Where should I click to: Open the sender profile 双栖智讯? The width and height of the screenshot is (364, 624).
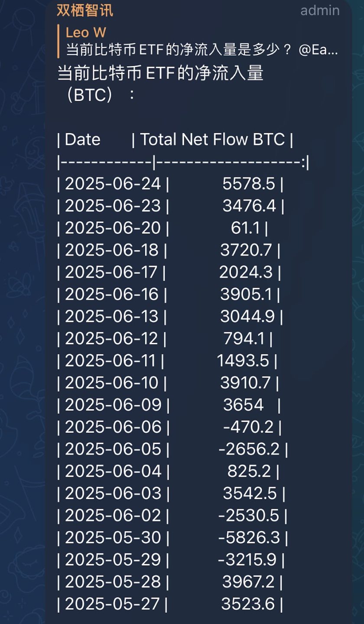(x=85, y=10)
